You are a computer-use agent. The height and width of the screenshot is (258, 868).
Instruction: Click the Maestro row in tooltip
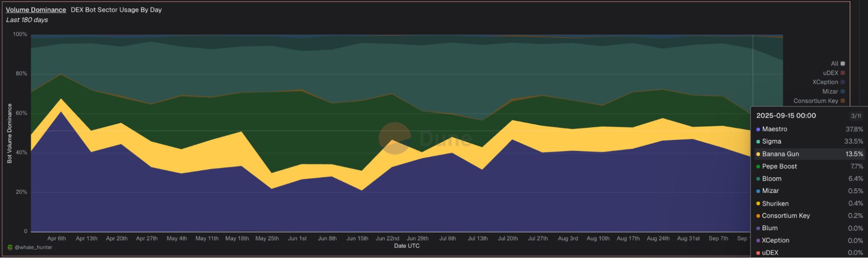[809, 129]
